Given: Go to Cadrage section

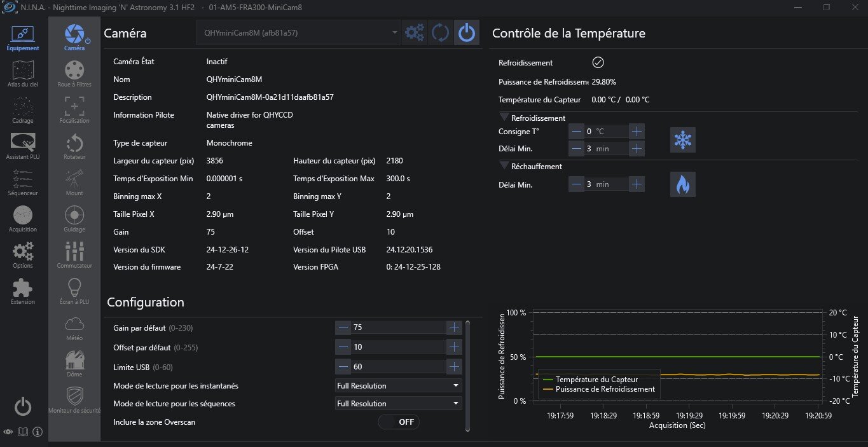Looking at the screenshot, I should point(23,110).
